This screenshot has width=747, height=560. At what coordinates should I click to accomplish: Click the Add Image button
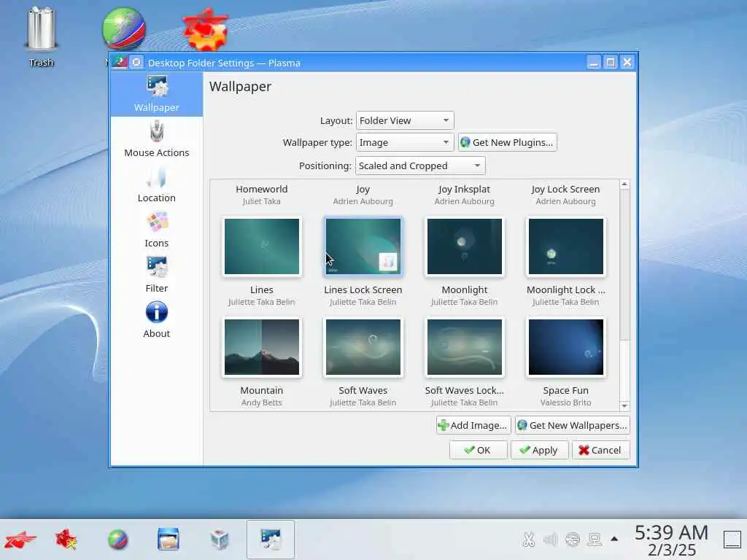click(x=473, y=425)
